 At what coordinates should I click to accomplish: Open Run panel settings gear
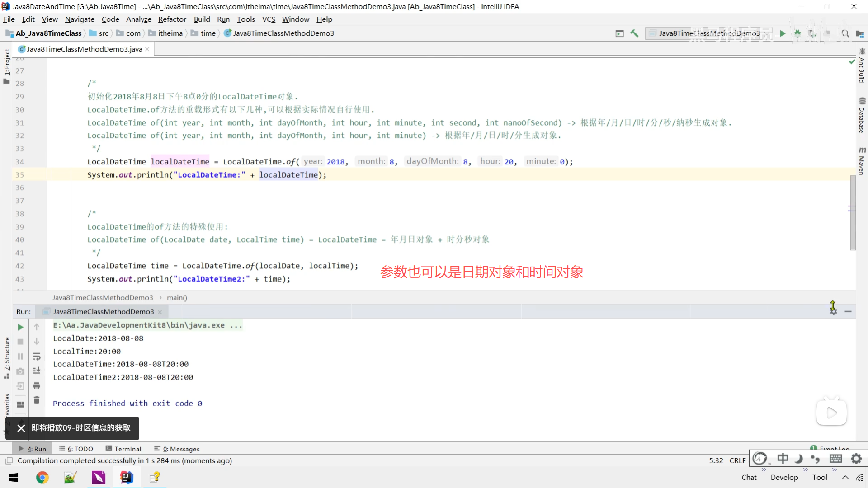click(x=833, y=311)
